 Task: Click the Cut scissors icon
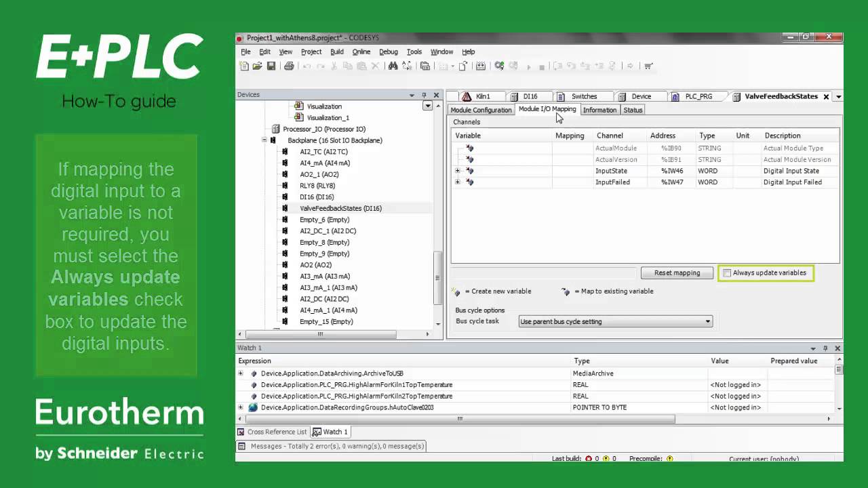click(334, 66)
